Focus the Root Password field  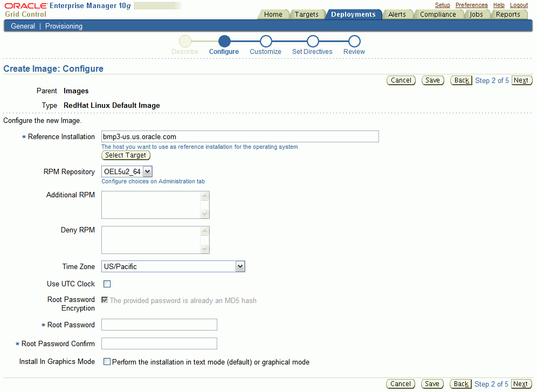159,325
